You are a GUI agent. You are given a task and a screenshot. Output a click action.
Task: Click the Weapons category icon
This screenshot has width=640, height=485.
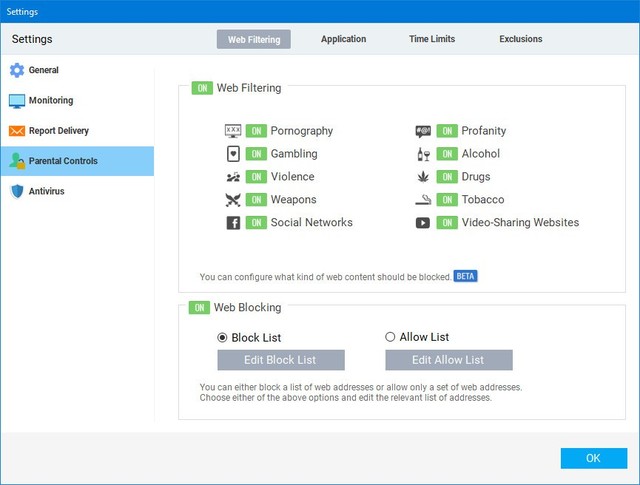pos(233,200)
